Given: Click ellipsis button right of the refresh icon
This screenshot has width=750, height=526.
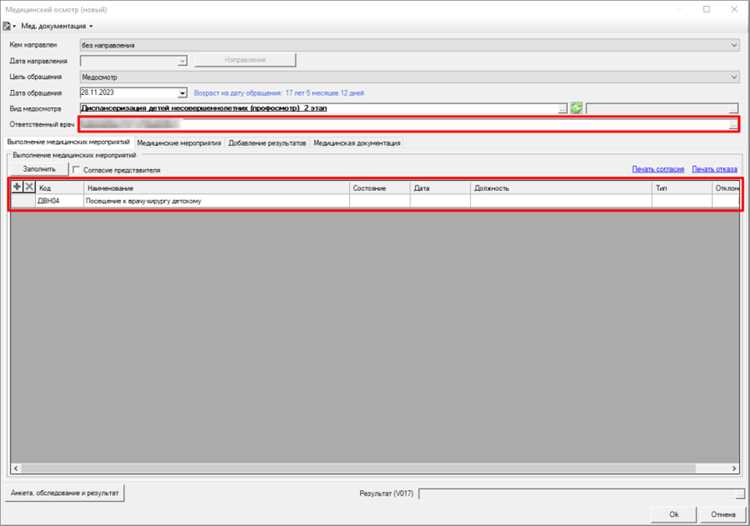Looking at the screenshot, I should pyautogui.click(x=733, y=108).
